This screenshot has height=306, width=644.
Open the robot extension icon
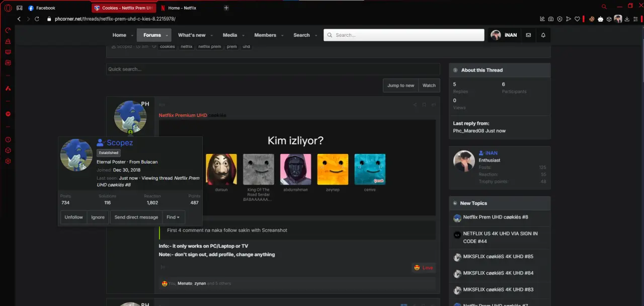[x=600, y=19]
